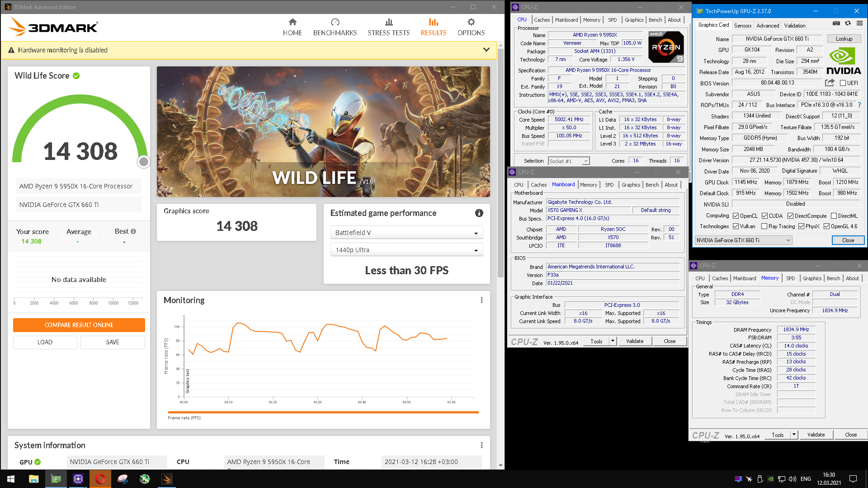Open File Explorer from the taskbar
Viewport: 868px width, 488px height.
(x=33, y=479)
